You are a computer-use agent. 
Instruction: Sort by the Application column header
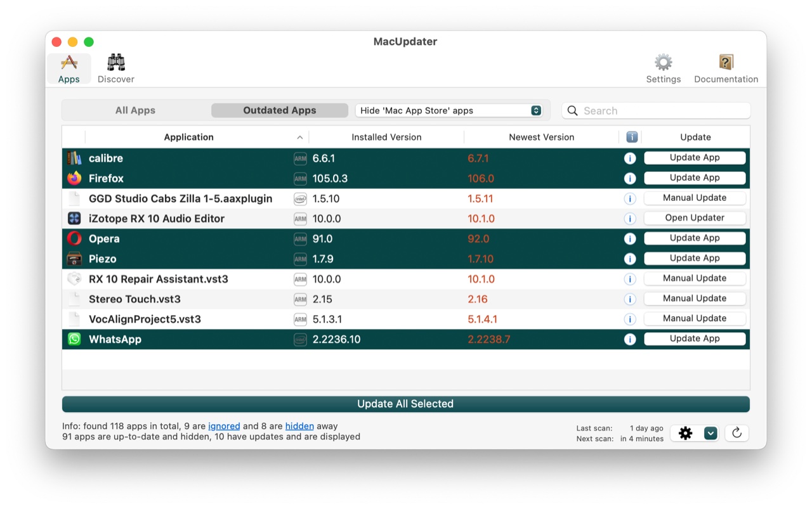[188, 137]
